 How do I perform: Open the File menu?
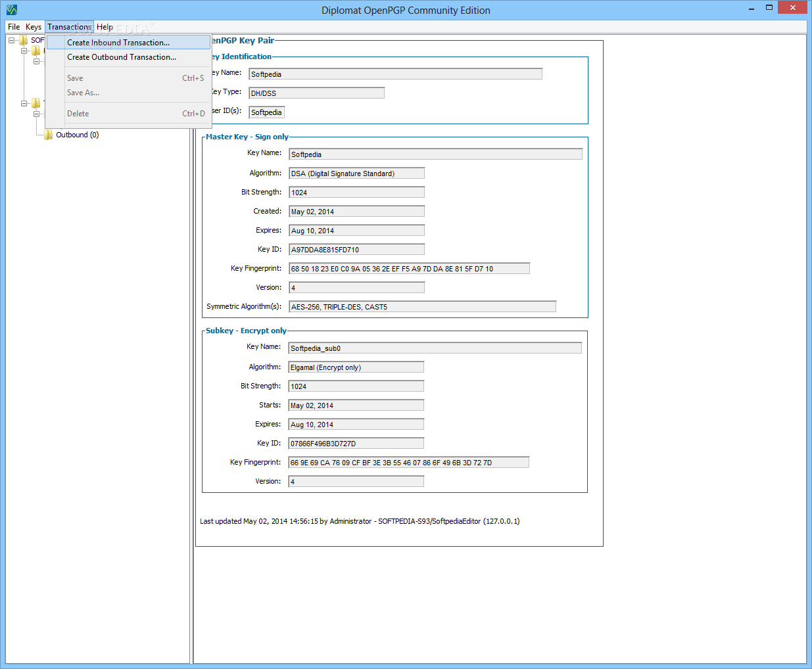(14, 27)
